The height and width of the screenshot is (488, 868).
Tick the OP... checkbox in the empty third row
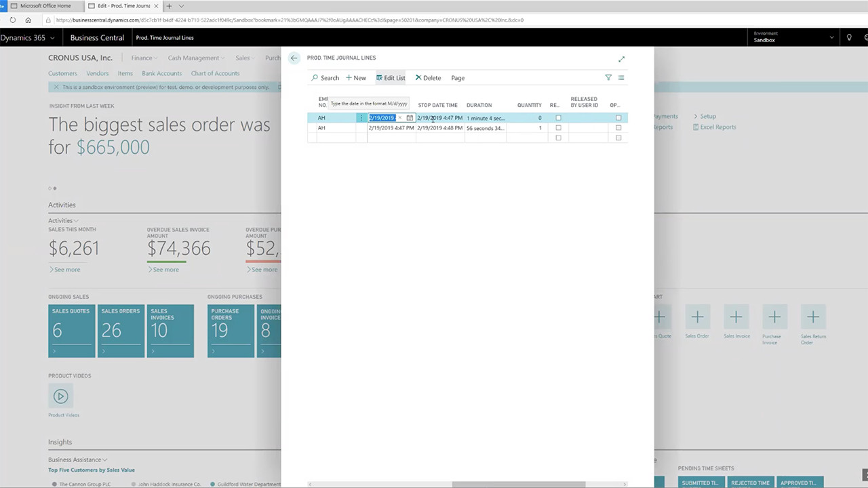tap(618, 138)
